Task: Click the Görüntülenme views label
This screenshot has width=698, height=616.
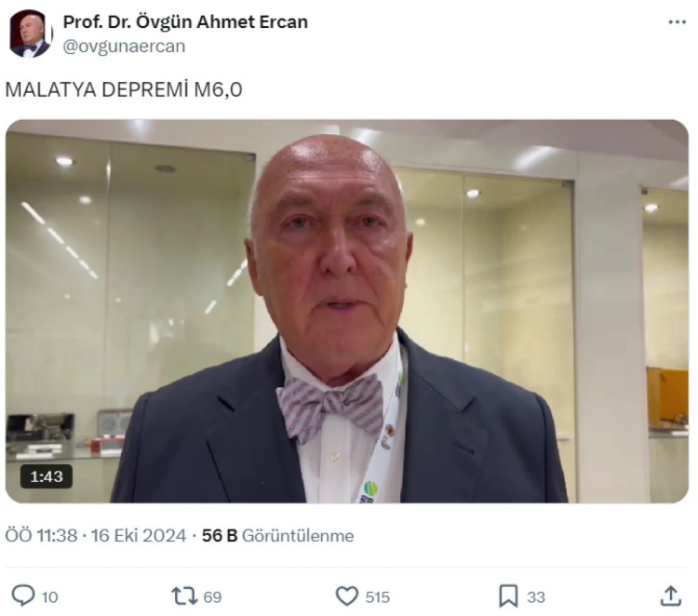Action: pos(298,535)
